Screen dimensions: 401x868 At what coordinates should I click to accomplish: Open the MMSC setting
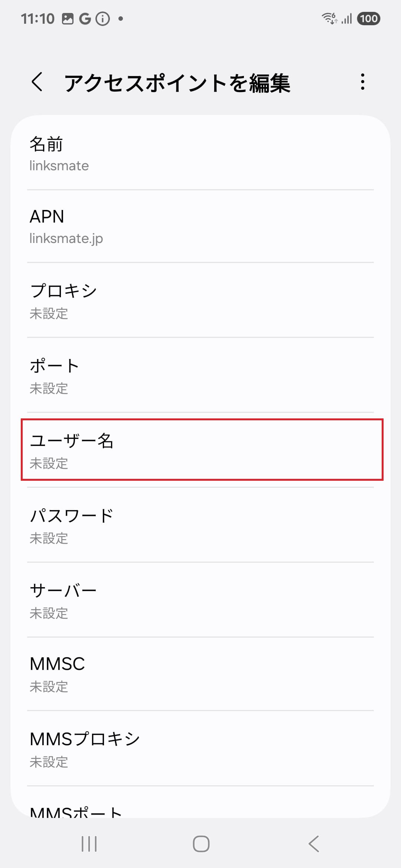coord(200,674)
